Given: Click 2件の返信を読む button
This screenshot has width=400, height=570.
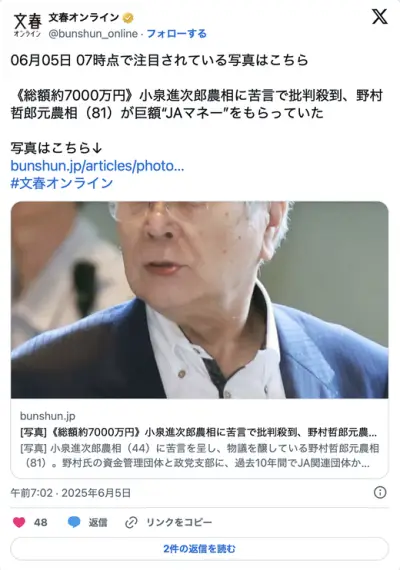Looking at the screenshot, I should coord(200,549).
